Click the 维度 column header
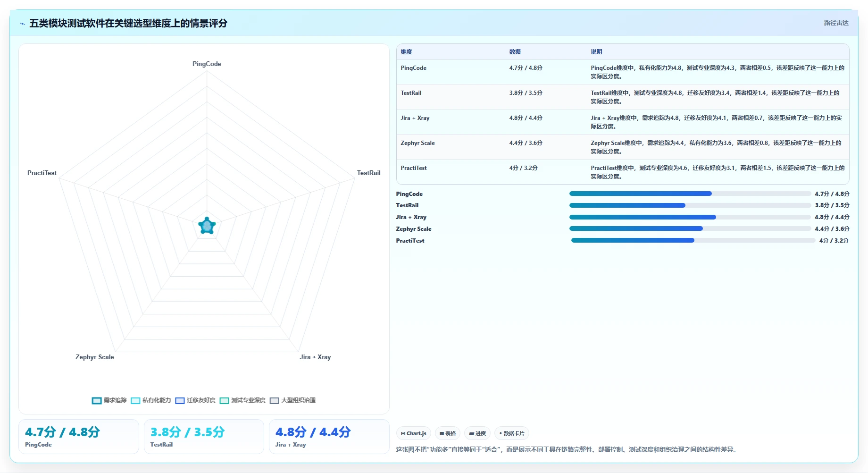868x473 pixels. pos(406,52)
